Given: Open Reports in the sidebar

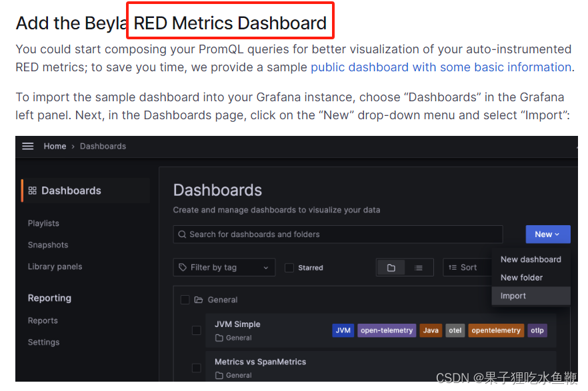Looking at the screenshot, I should coord(43,320).
